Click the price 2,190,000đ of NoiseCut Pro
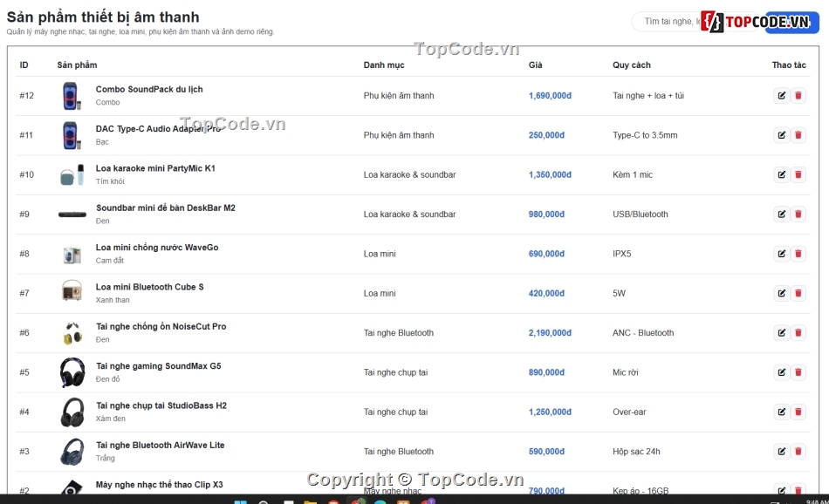This screenshot has width=829, height=504. coord(550,333)
